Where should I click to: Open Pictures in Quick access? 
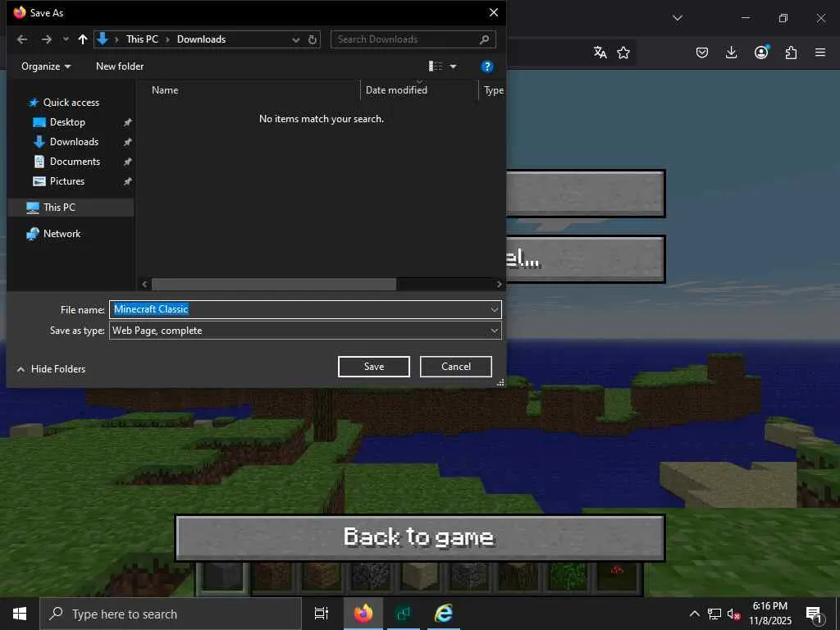tap(67, 181)
